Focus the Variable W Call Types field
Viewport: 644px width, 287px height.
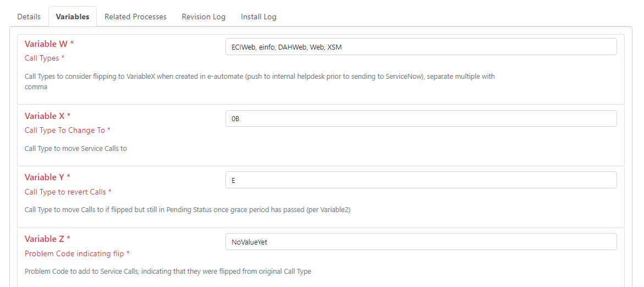click(x=421, y=47)
